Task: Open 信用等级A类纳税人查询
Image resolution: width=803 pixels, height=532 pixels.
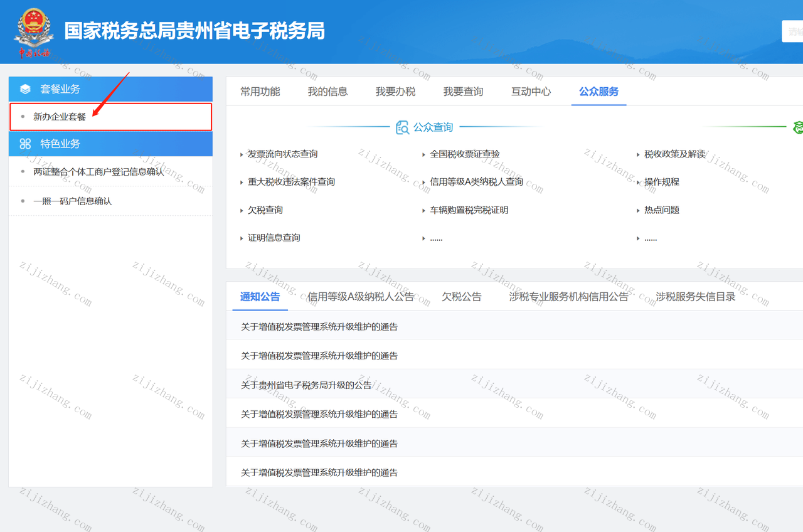Action: [477, 182]
